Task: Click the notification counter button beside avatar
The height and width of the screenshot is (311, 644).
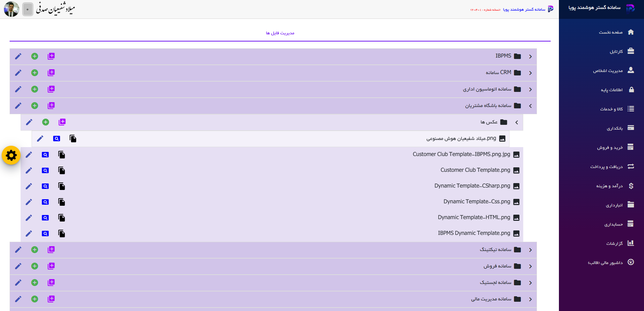Action: 28,9
